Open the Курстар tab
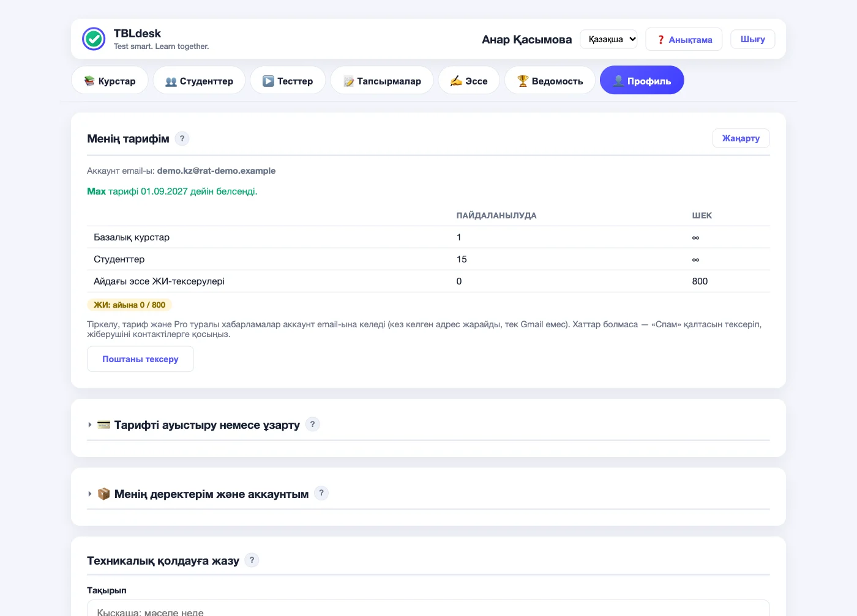Viewport: 857px width, 616px height. [110, 81]
